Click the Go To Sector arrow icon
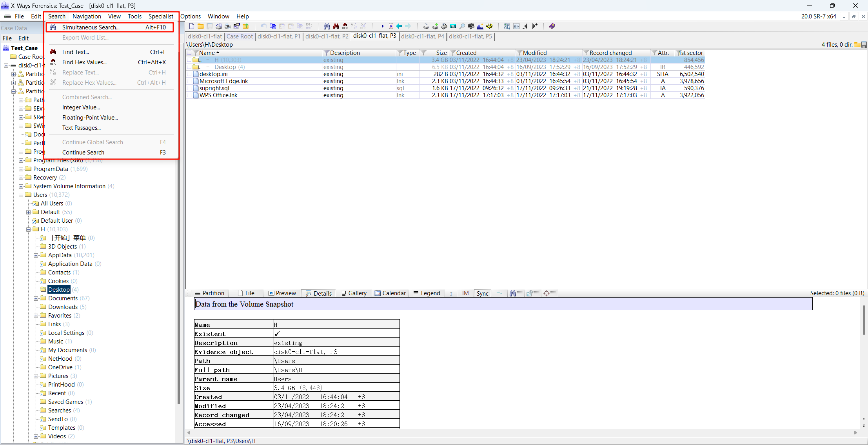 click(x=390, y=26)
